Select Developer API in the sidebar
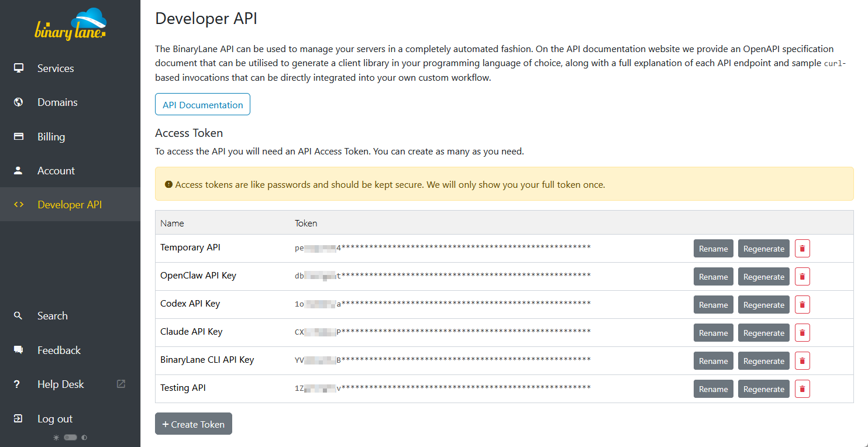The height and width of the screenshot is (447, 868). coord(70,204)
